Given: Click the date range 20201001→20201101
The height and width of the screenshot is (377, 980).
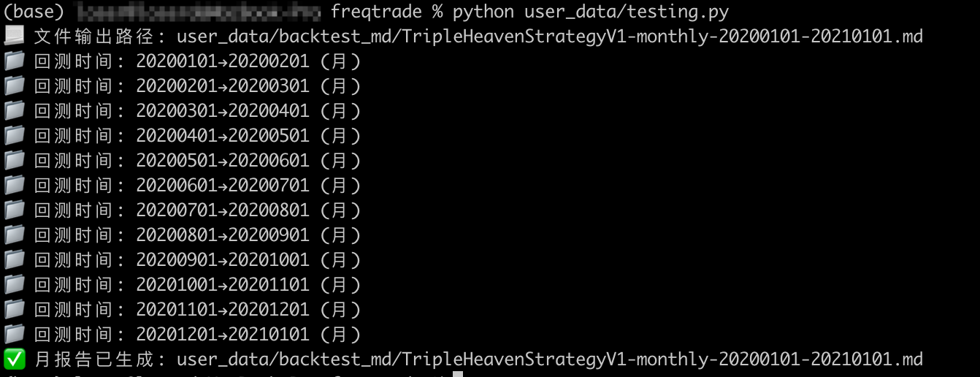Looking at the screenshot, I should point(222,284).
